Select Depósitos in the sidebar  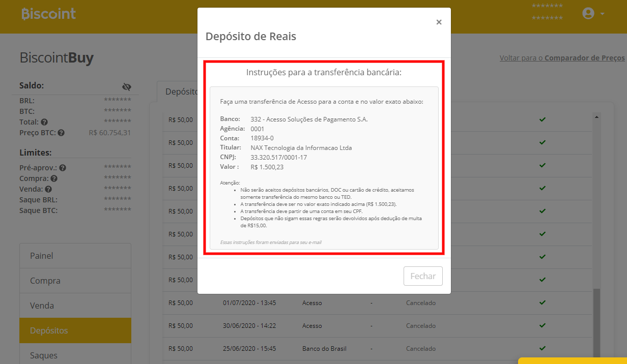(75, 330)
